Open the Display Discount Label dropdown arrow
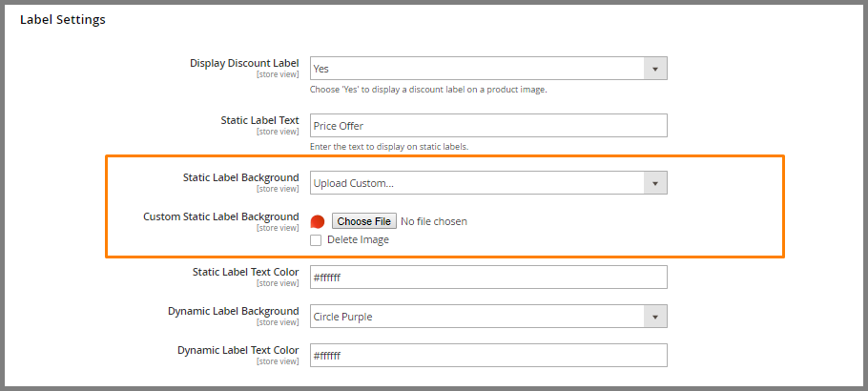Screen dimensions: 868x391 tap(655, 69)
